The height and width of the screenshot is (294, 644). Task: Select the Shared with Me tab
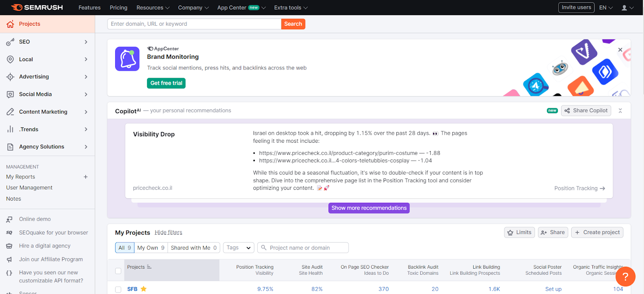pyautogui.click(x=194, y=248)
